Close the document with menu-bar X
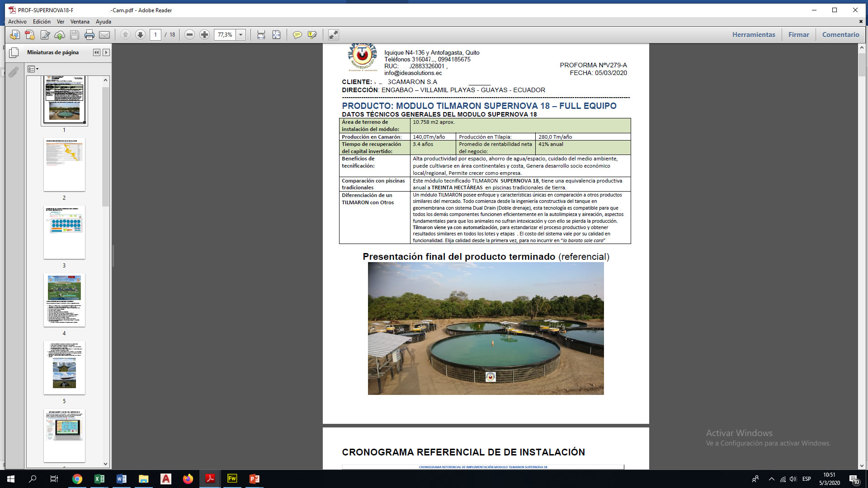The image size is (868, 488). click(x=861, y=21)
